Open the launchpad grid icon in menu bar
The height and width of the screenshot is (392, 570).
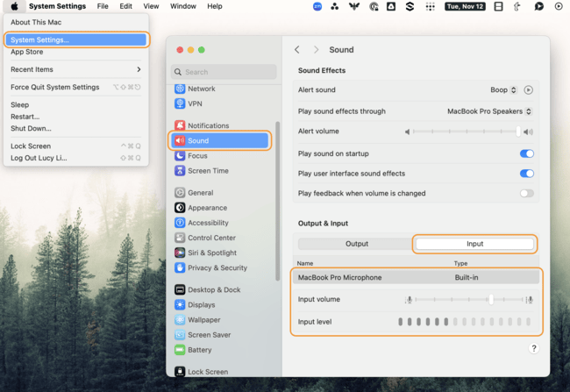(x=431, y=6)
